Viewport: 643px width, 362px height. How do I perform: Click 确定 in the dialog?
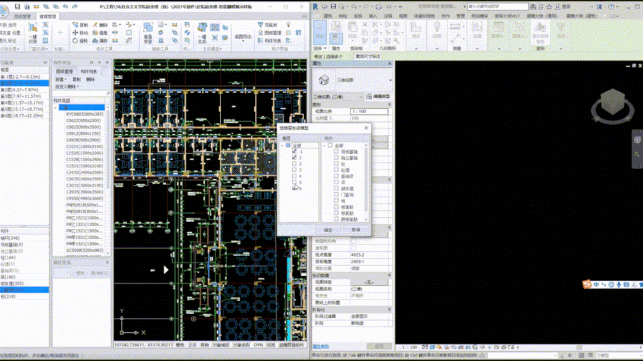tap(328, 230)
